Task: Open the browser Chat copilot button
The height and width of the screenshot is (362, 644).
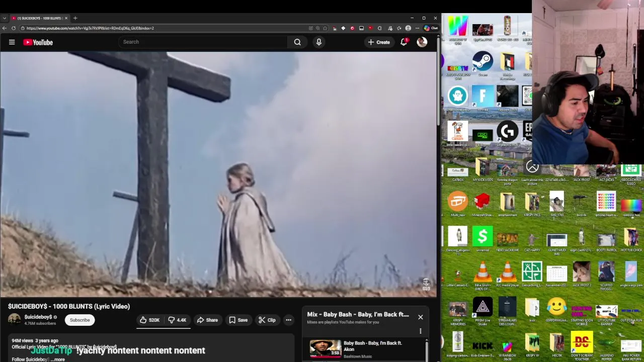Action: point(431,28)
